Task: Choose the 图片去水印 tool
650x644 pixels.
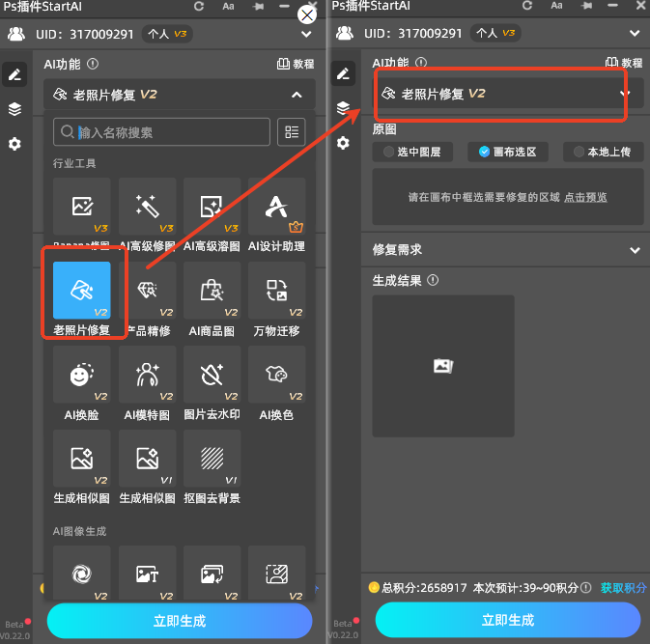Action: pos(212,375)
